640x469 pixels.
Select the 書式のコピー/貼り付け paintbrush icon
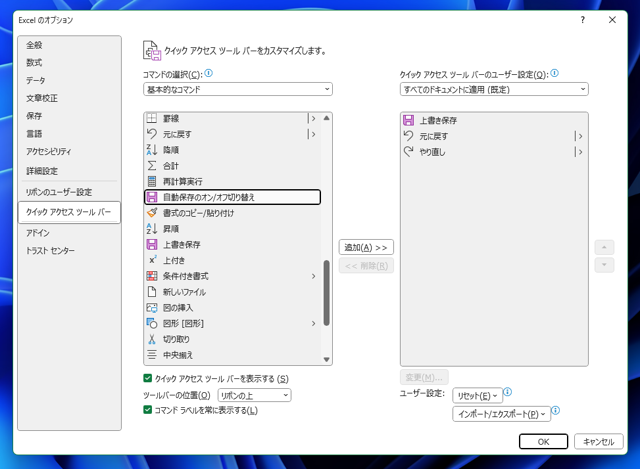pos(152,213)
